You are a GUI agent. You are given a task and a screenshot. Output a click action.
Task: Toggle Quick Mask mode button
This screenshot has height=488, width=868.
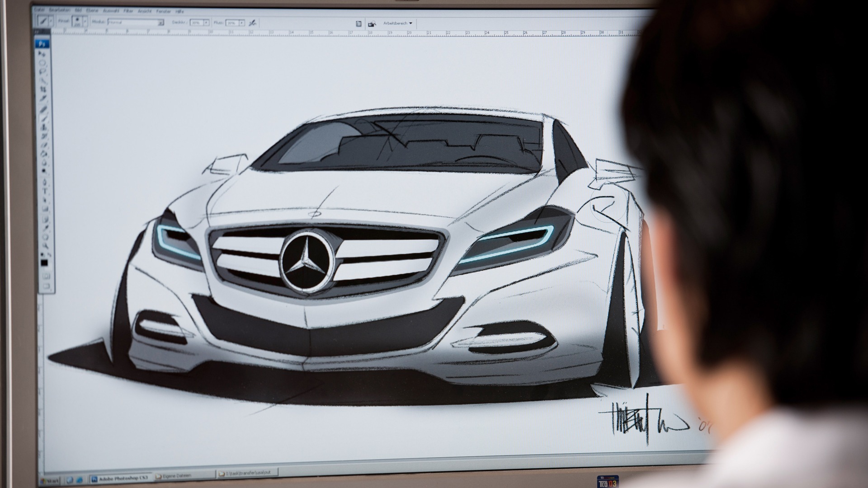[46, 276]
